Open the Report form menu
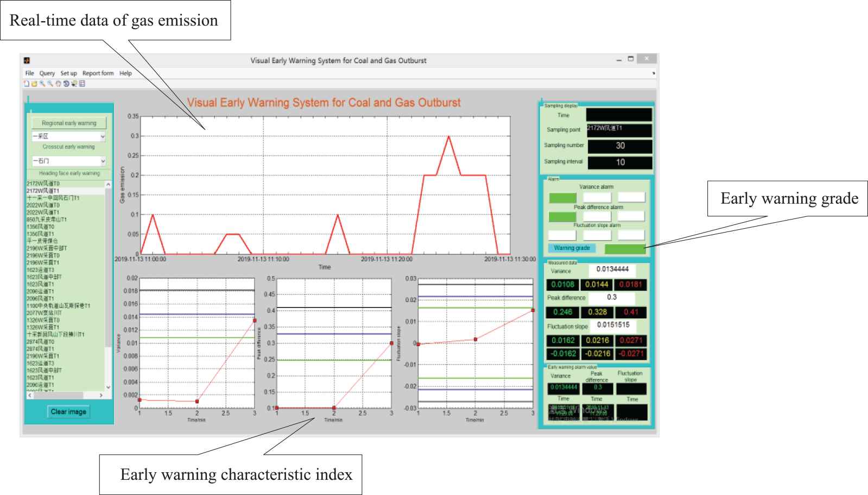This screenshot has height=495, width=868. [x=98, y=73]
